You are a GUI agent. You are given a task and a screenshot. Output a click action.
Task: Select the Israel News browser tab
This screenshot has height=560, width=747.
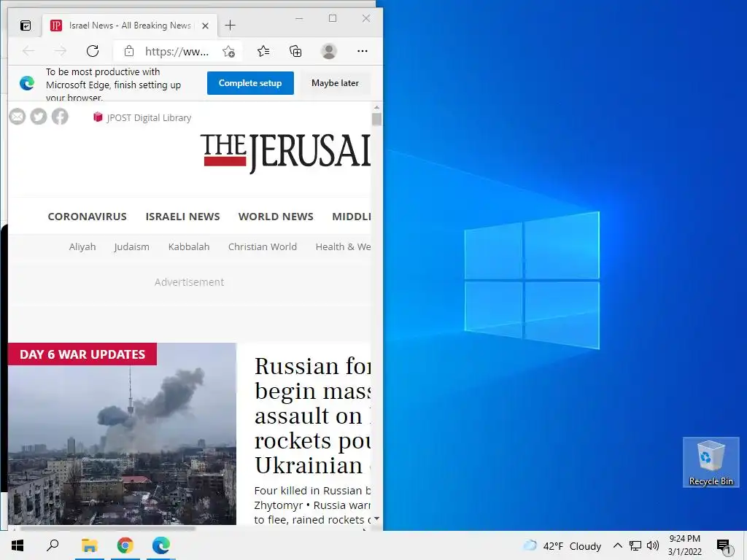[130, 26]
